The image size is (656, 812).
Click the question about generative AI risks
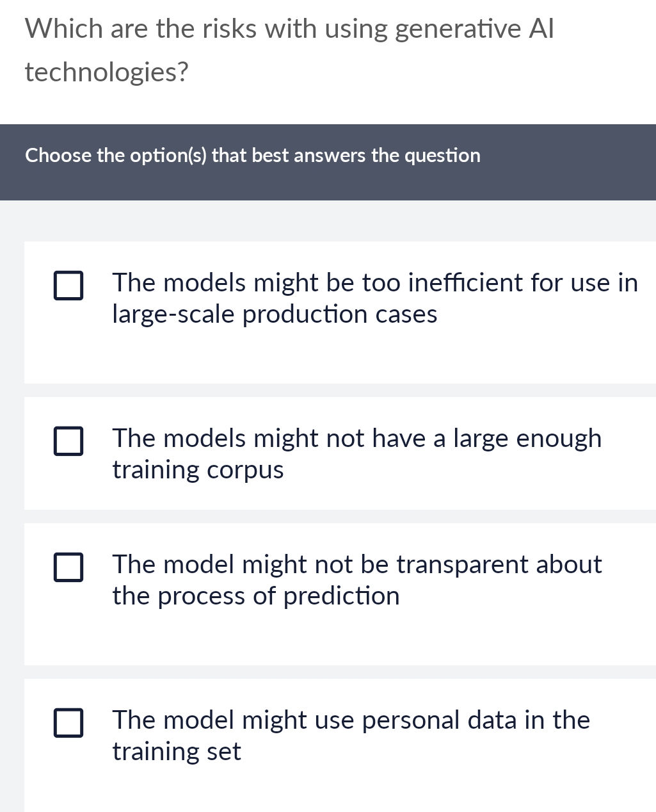point(289,48)
